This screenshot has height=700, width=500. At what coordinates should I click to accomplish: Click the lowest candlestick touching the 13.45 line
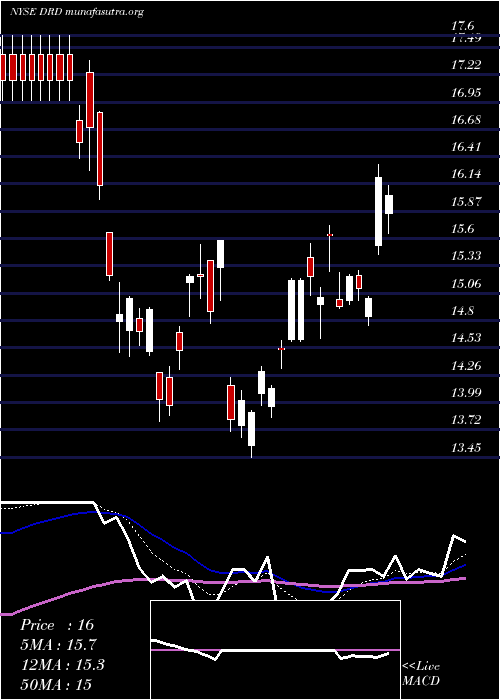pos(251,434)
